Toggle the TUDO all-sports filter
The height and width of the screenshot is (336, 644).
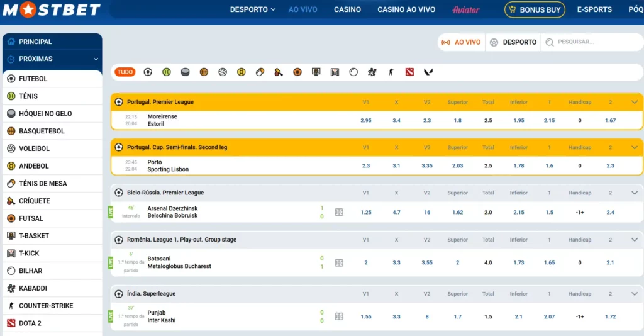pos(125,72)
